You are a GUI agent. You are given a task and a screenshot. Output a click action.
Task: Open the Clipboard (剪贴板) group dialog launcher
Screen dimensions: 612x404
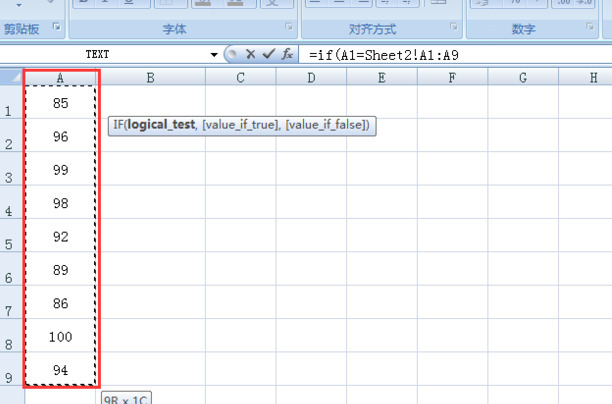(57, 27)
